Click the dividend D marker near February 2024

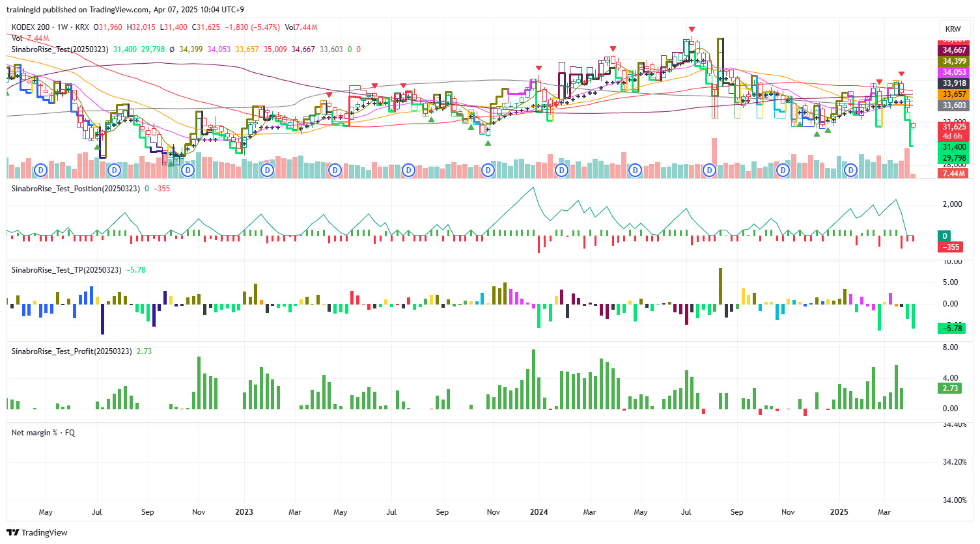562,170
